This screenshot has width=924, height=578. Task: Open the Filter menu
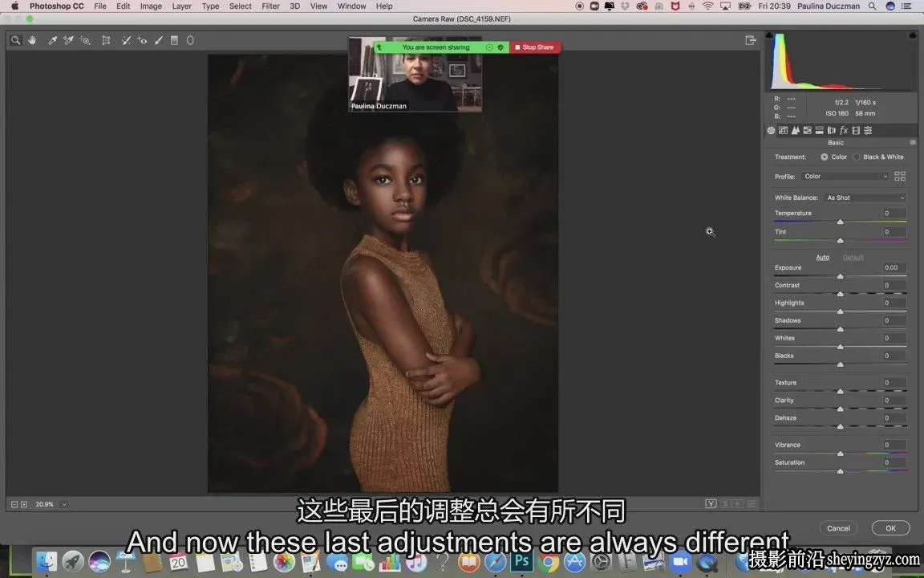pos(270,6)
